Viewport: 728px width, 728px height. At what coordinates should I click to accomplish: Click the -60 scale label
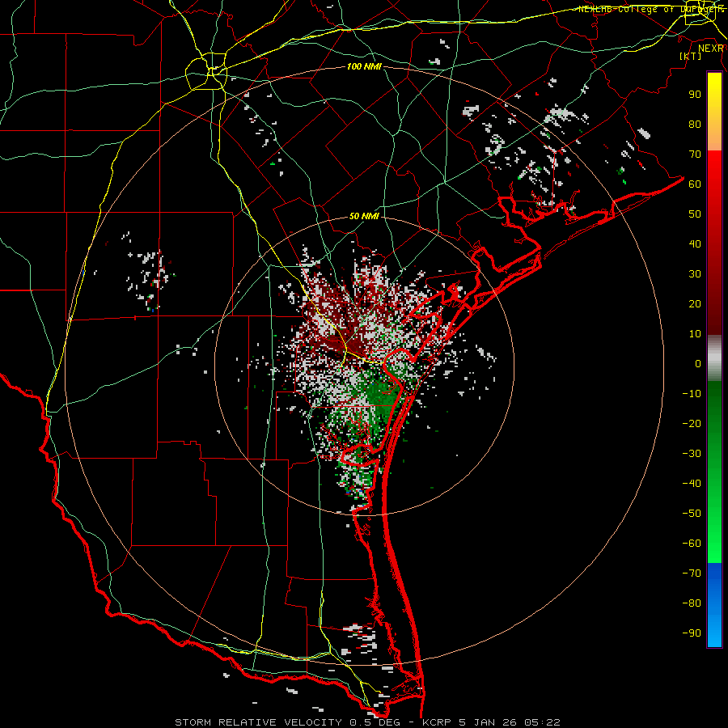[692, 544]
